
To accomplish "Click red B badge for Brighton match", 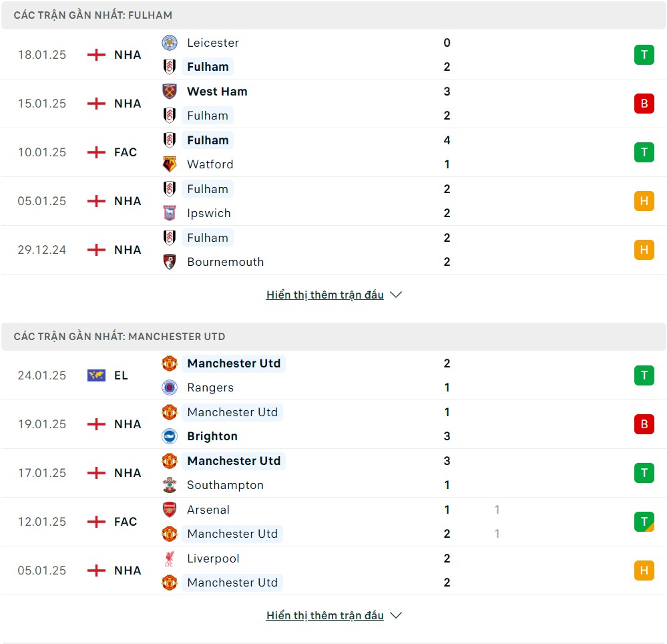I will click(x=644, y=424).
